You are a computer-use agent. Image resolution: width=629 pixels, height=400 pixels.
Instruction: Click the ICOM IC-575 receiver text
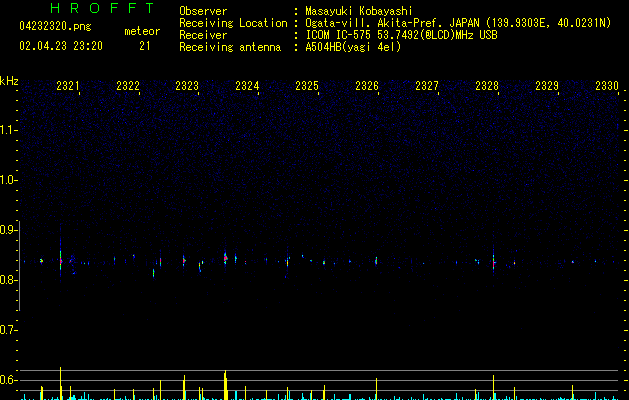pos(402,35)
